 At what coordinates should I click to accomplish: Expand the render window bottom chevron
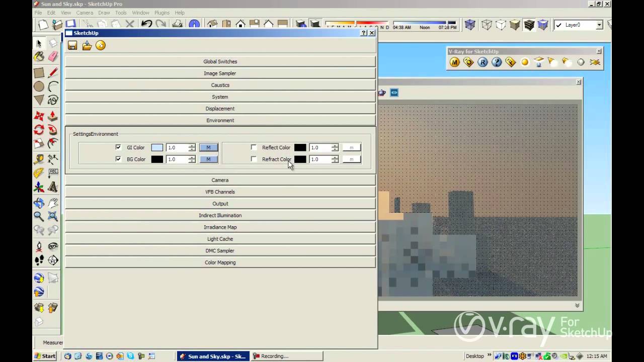pos(577,305)
